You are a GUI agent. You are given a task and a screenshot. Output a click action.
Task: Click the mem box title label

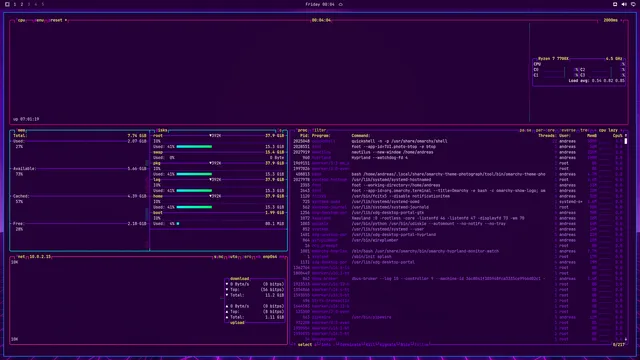coord(21,130)
